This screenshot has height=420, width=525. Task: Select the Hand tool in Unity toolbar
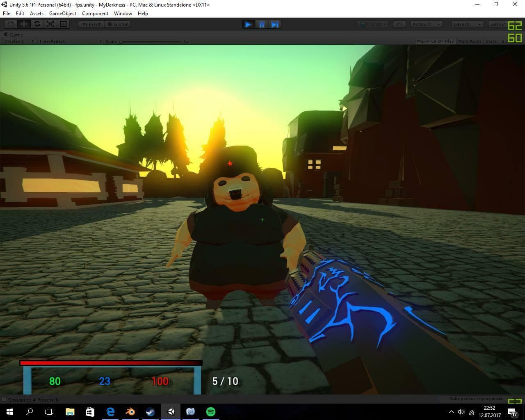(11, 24)
